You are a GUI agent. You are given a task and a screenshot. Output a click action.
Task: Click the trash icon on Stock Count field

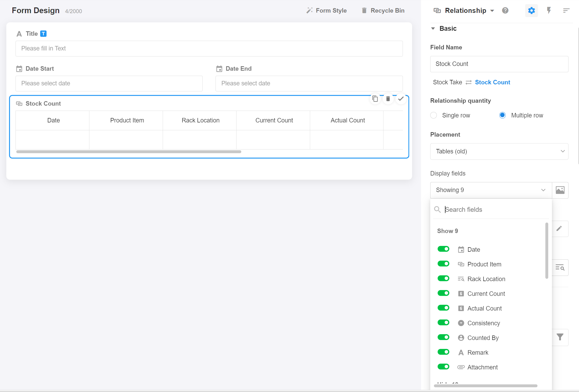[x=388, y=99]
